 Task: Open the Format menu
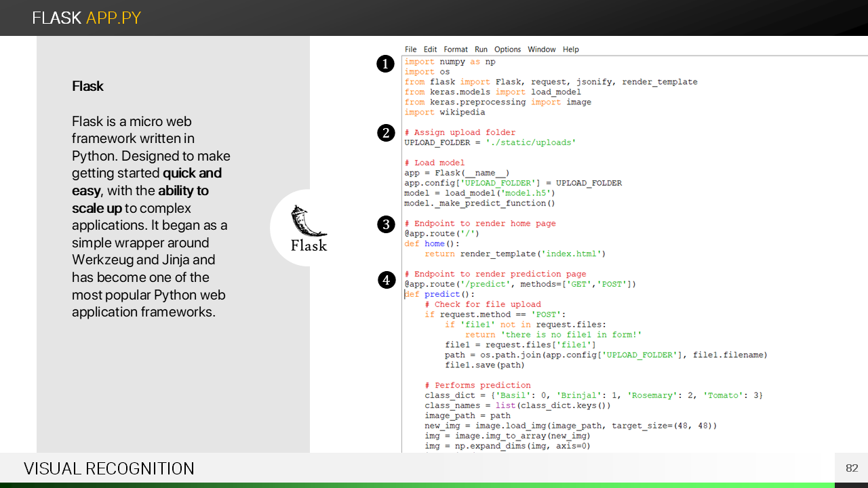tap(456, 49)
